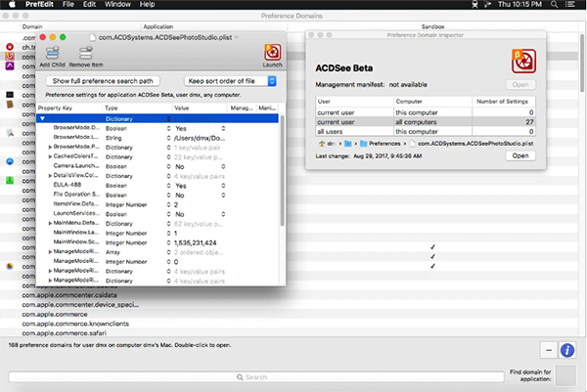Click the Open button next to Last change
Image resolution: width=587 pixels, height=392 pixels.
click(520, 156)
